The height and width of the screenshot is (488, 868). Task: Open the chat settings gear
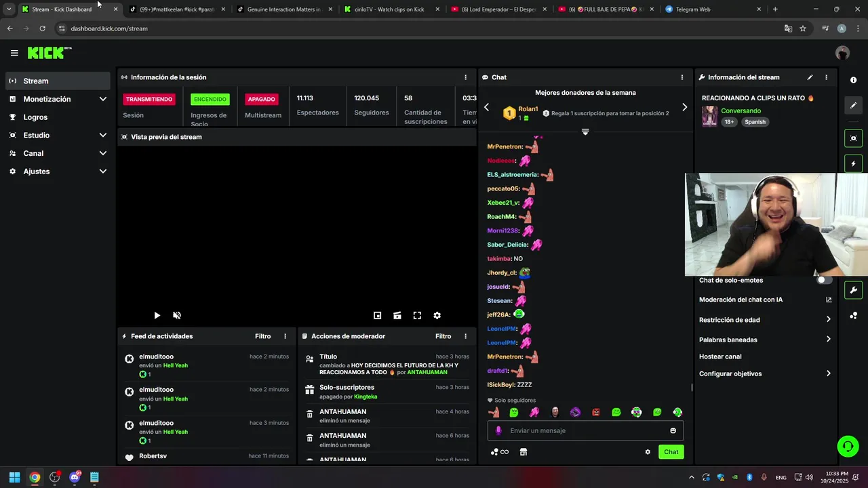click(648, 452)
